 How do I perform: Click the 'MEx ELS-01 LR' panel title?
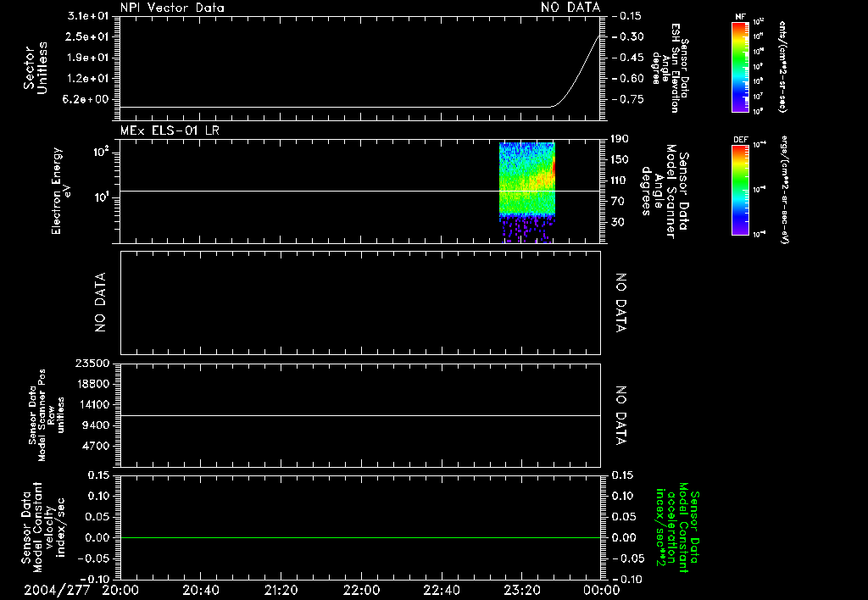(x=170, y=131)
